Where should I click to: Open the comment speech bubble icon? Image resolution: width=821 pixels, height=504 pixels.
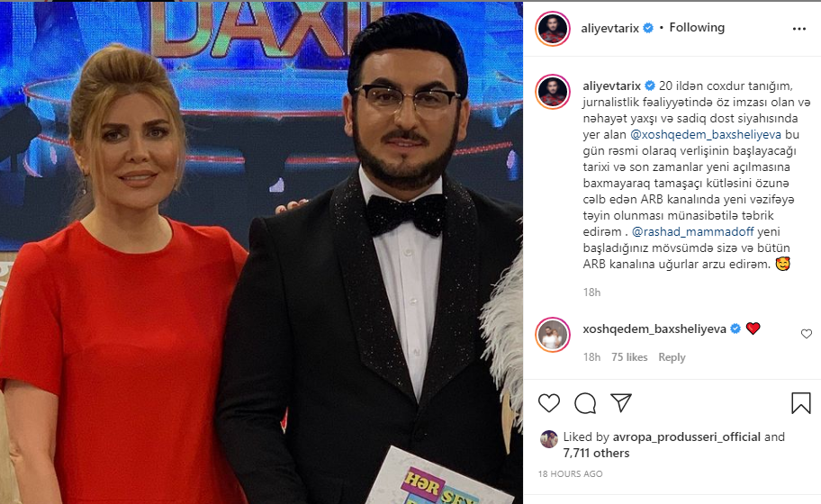pyautogui.click(x=585, y=403)
